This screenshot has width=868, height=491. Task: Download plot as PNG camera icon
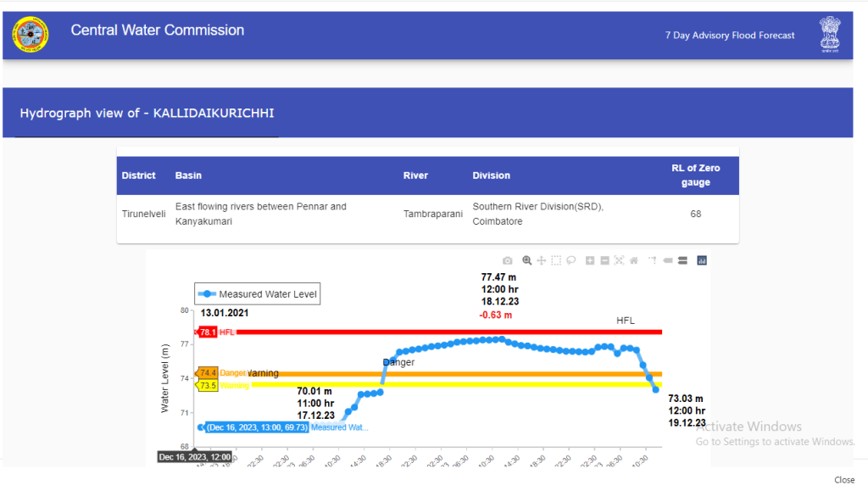pyautogui.click(x=507, y=260)
